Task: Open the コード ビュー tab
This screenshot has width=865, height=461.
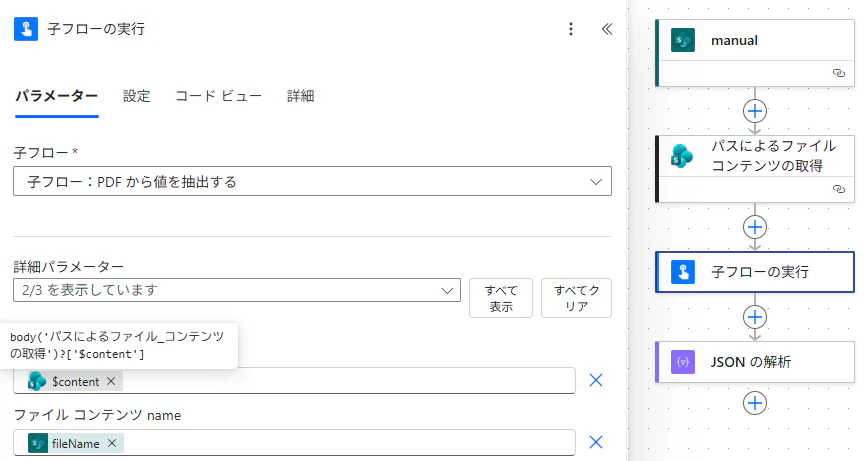Action: coord(218,96)
